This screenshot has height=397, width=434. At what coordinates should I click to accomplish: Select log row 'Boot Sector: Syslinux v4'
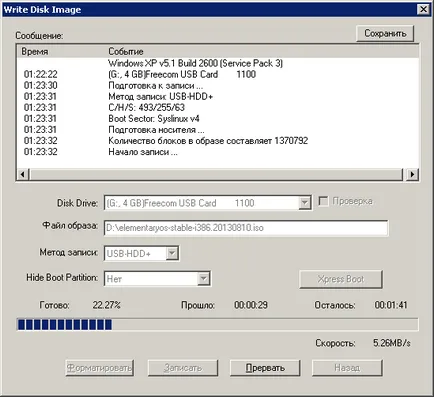tap(218, 118)
